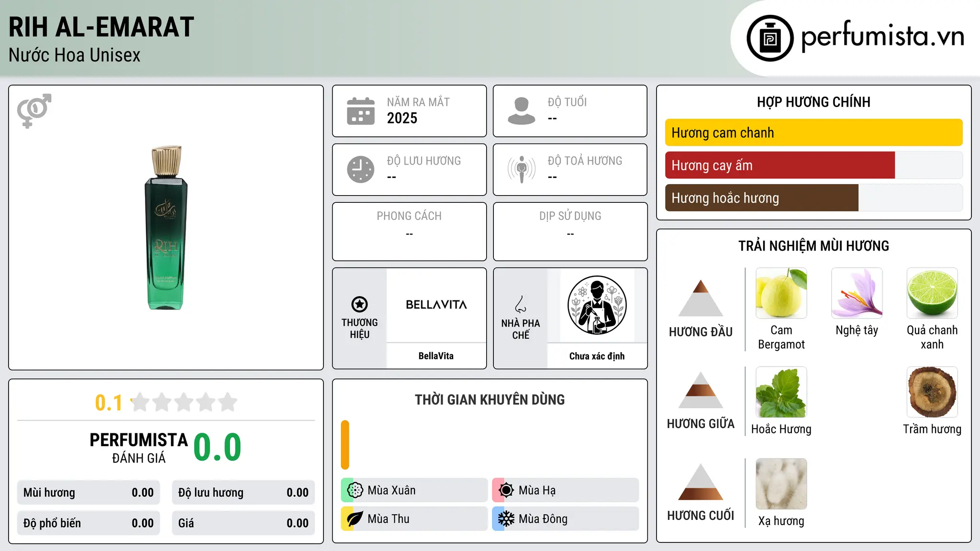Viewport: 980px width, 551px height.
Task: Click the 2025 release year value
Action: tap(402, 118)
